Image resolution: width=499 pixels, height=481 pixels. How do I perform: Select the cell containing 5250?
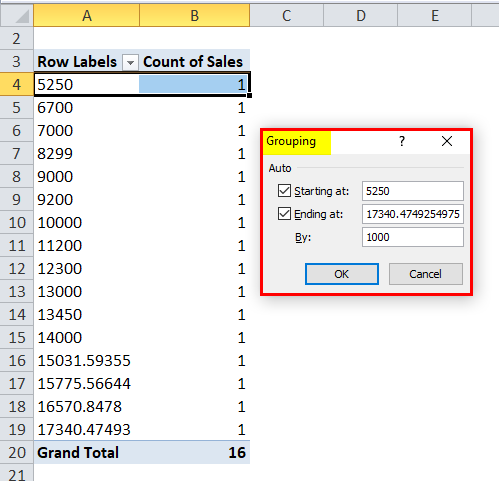coord(87,85)
